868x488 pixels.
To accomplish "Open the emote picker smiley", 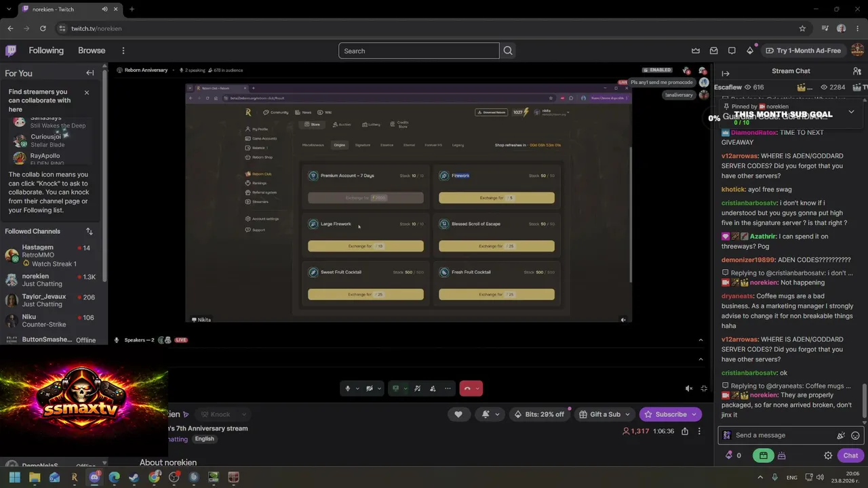I will 855,436.
